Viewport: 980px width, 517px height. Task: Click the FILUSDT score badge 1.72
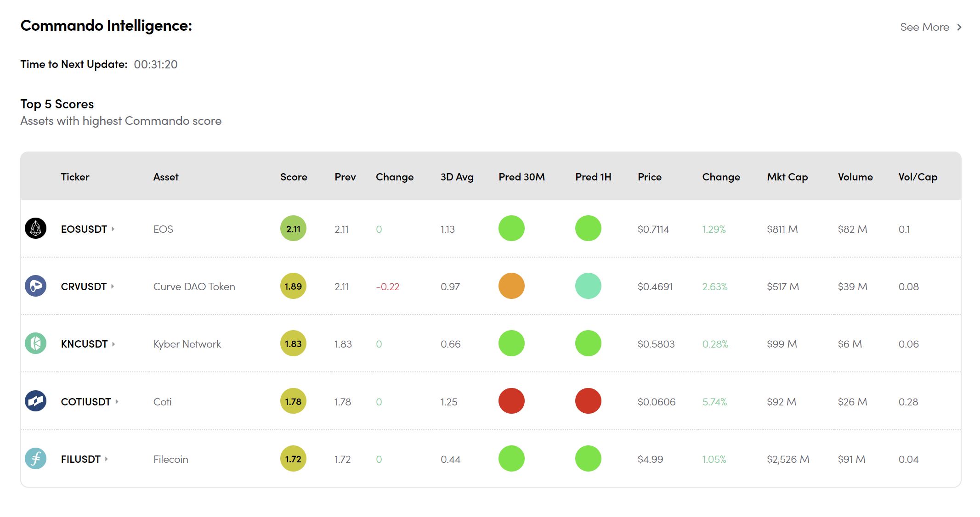(293, 458)
